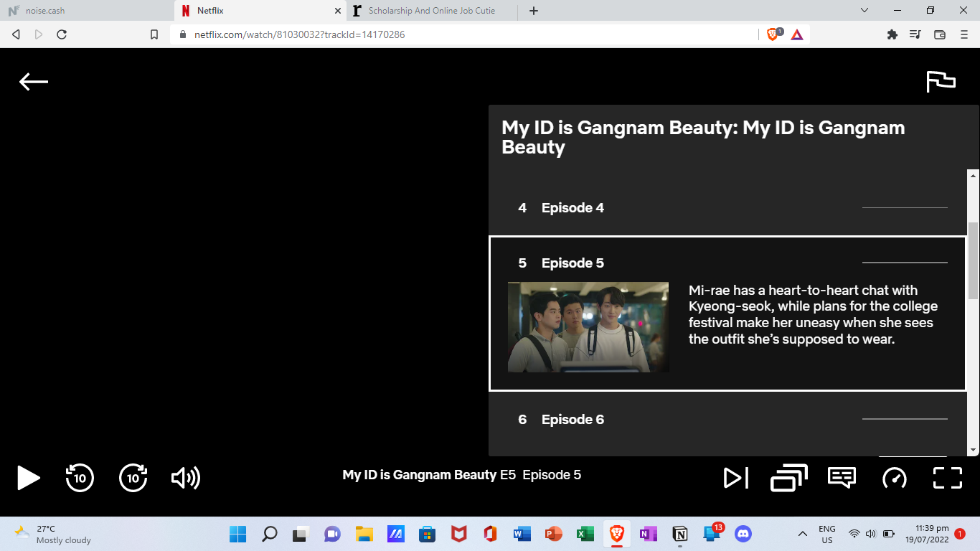Open playback speed settings

pyautogui.click(x=895, y=477)
